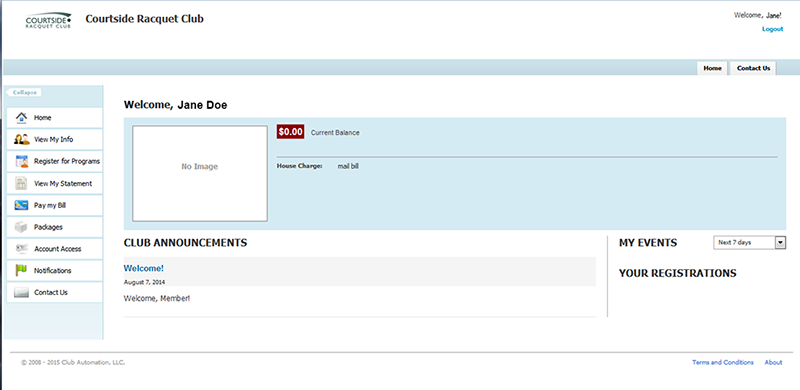Click the Contact Us envelope icon in sidebar
The height and width of the screenshot is (390, 800).
click(21, 292)
